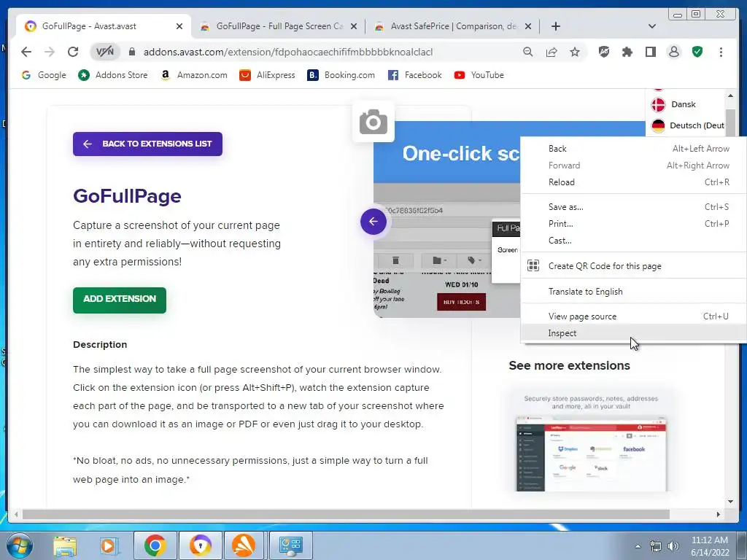Screen dimensions: 747x560
Task: Open site security padlock info
Action: [x=132, y=52]
